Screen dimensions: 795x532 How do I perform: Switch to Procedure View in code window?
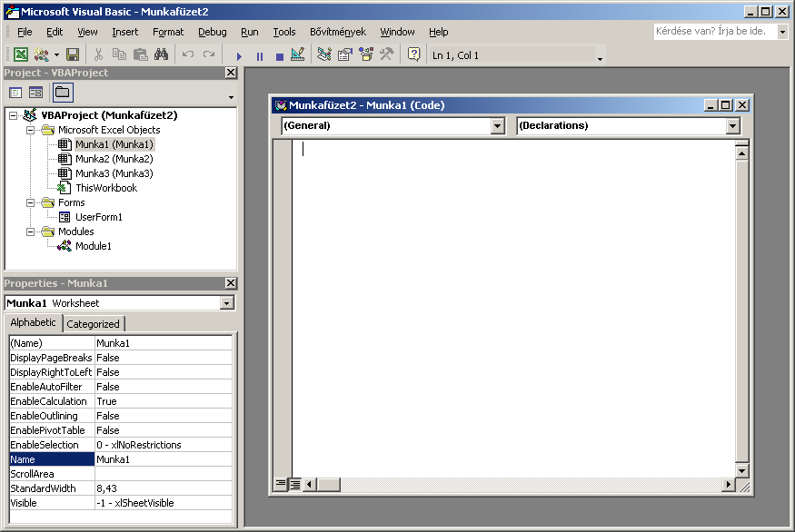[x=280, y=485]
